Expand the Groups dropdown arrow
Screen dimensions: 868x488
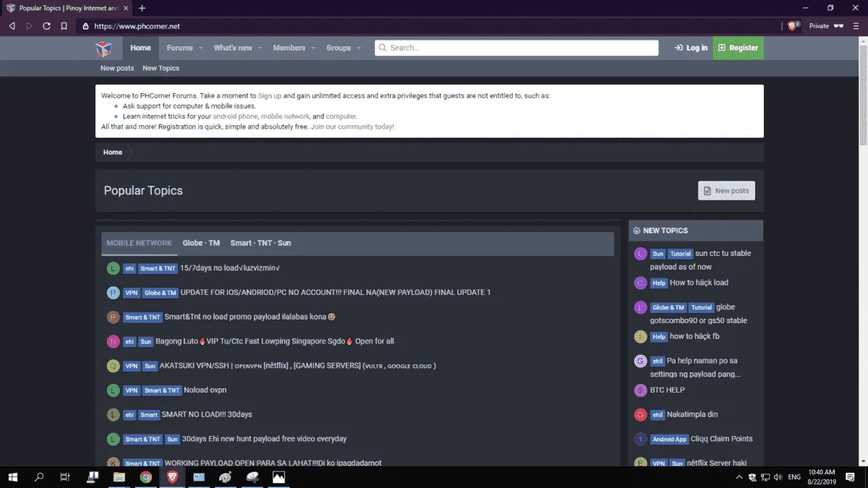coord(359,48)
